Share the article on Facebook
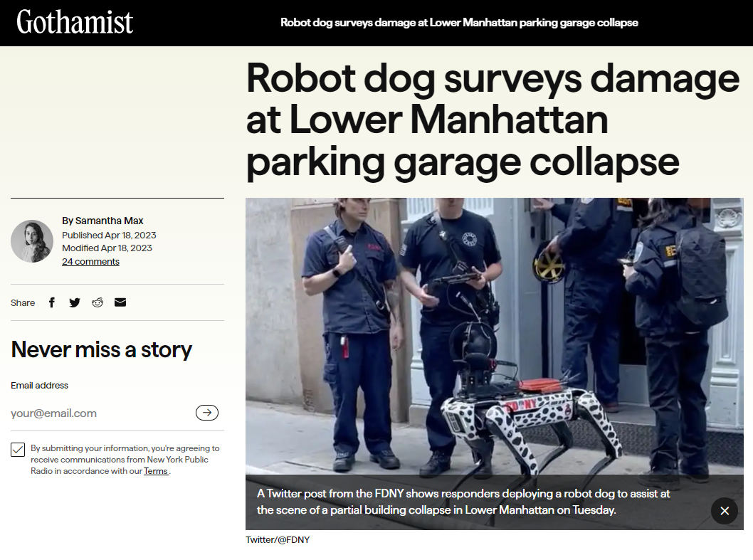 pyautogui.click(x=52, y=302)
